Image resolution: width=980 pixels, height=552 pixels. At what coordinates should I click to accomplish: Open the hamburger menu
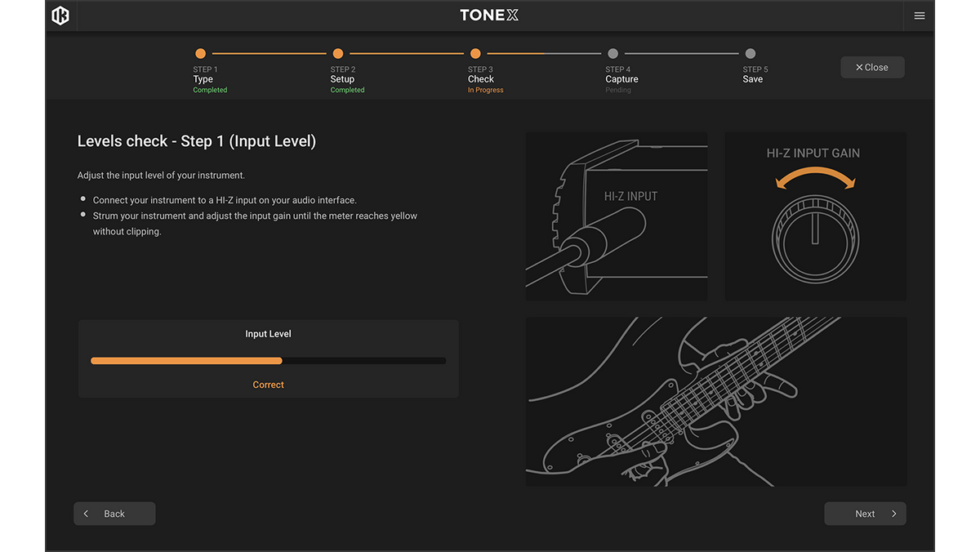(920, 16)
